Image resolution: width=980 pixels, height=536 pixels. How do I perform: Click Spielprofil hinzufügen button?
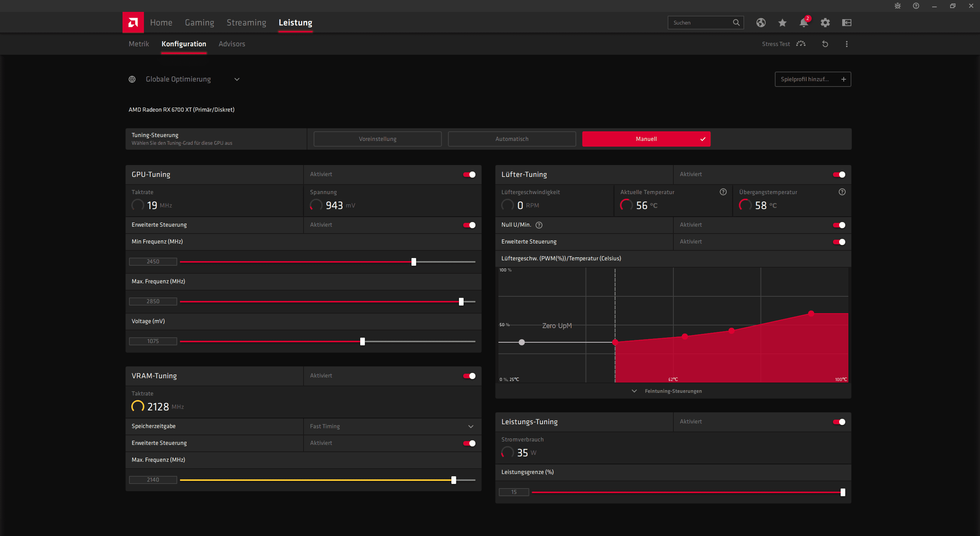coord(812,79)
